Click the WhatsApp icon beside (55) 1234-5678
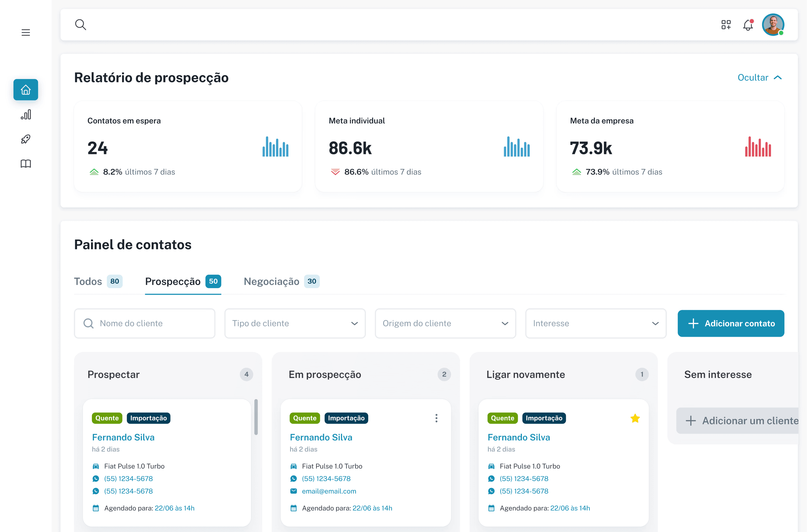Viewport: 807px width, 532px height. [x=96, y=478]
